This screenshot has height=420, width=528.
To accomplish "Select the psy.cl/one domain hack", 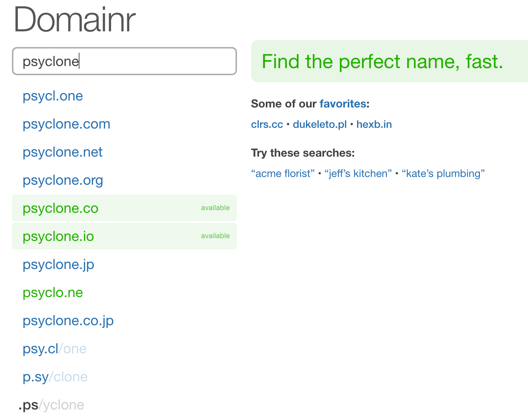I will (x=54, y=349).
